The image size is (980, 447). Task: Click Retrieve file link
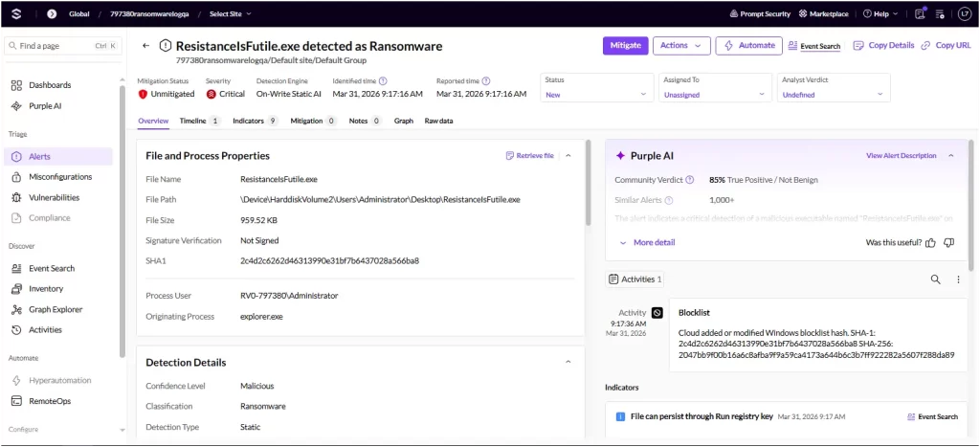(x=530, y=156)
